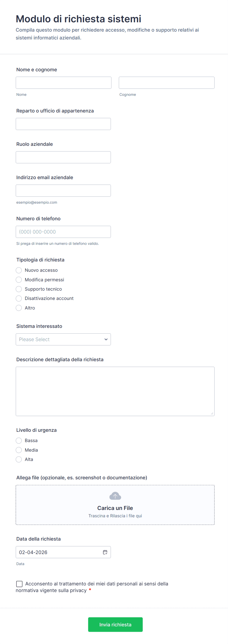Image resolution: width=228 pixels, height=644 pixels.
Task: Focus the Cognome text field
Action: point(166,83)
